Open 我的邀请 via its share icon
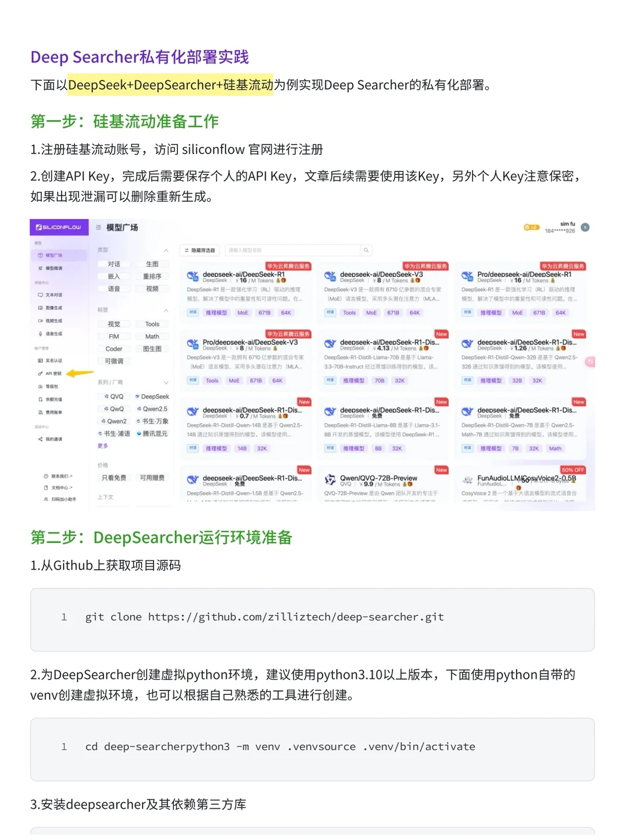The height and width of the screenshot is (840, 624). [x=40, y=439]
